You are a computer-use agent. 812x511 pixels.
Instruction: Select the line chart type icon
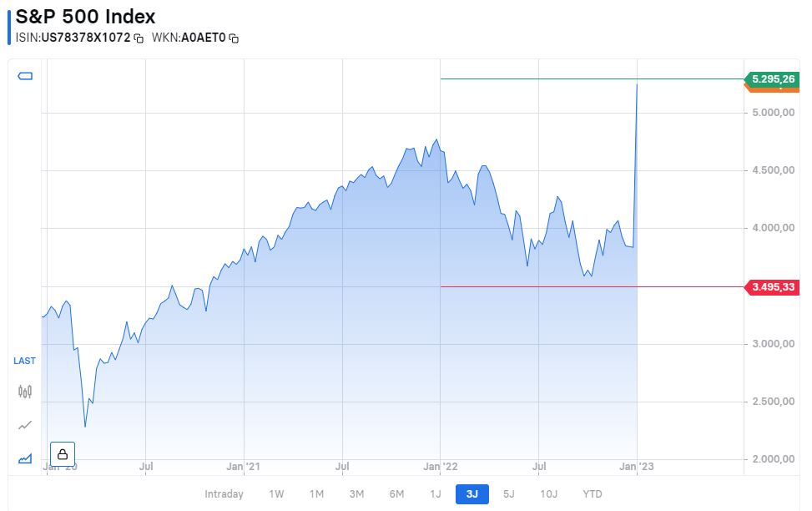24,424
